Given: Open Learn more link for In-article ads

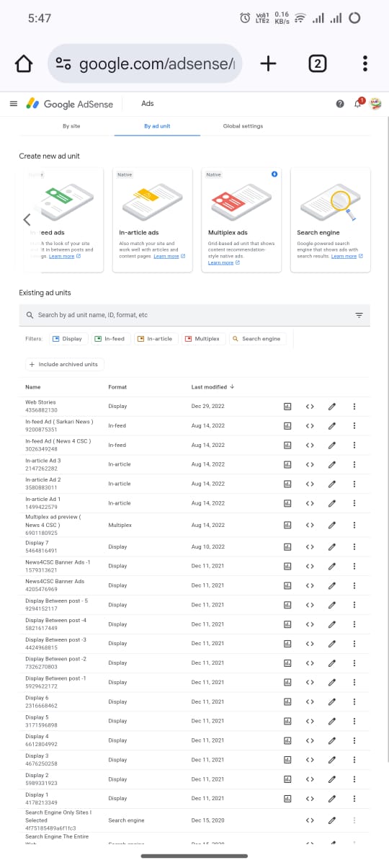Looking at the screenshot, I should pyautogui.click(x=169, y=256).
